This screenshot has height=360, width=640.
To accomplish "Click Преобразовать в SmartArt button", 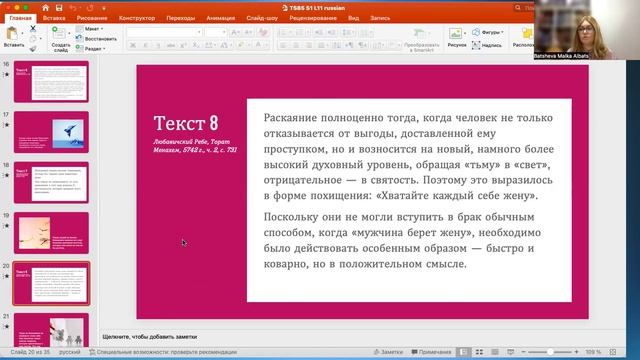I will pyautogui.click(x=421, y=40).
